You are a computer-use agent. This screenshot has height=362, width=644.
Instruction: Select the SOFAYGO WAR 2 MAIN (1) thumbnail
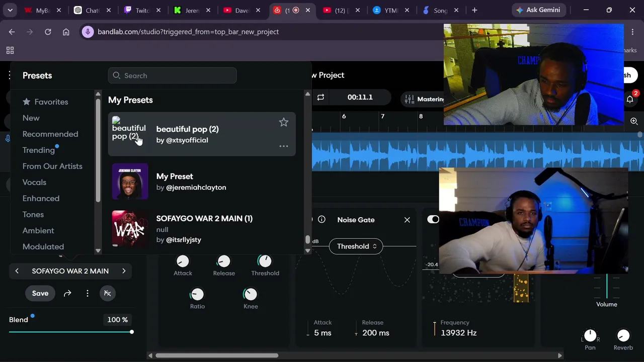[130, 228]
